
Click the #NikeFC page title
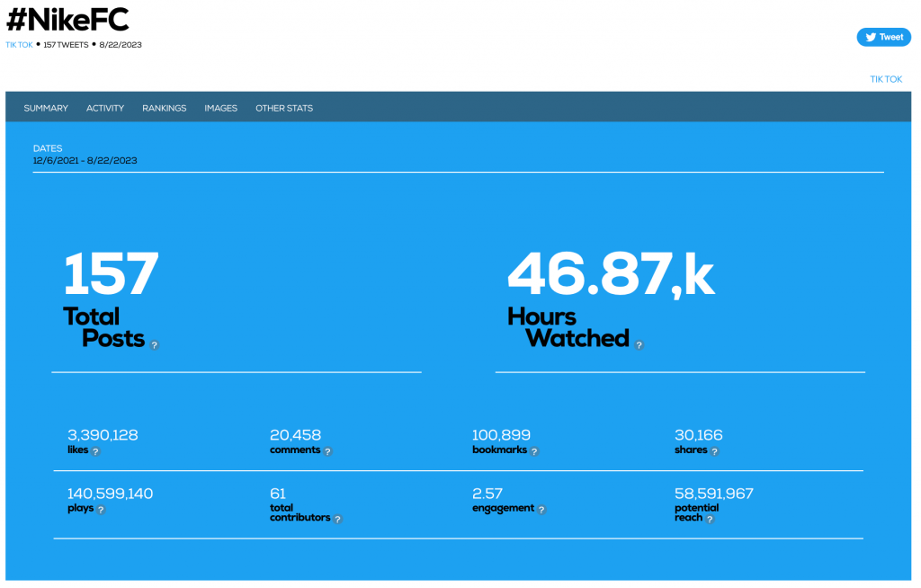67,20
